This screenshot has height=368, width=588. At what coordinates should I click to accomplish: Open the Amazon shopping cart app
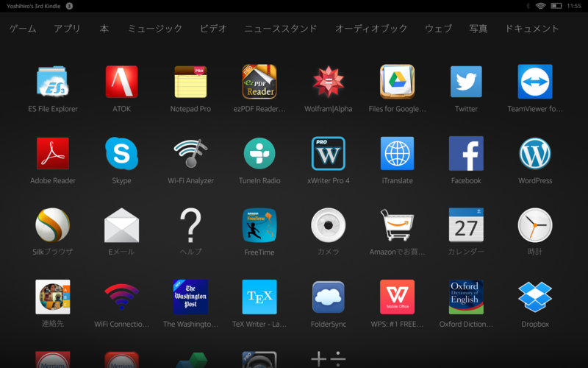coord(397,225)
